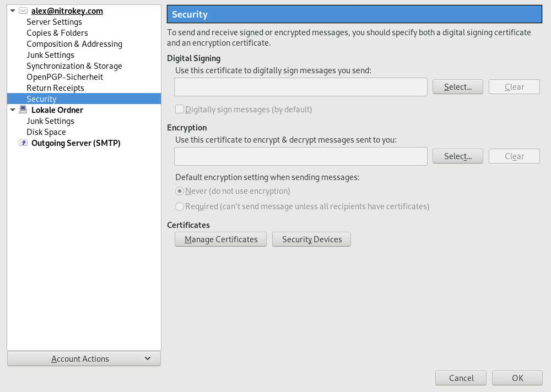Collapse the alex@nitrokey.com account tree
551x392 pixels.
(x=13, y=11)
